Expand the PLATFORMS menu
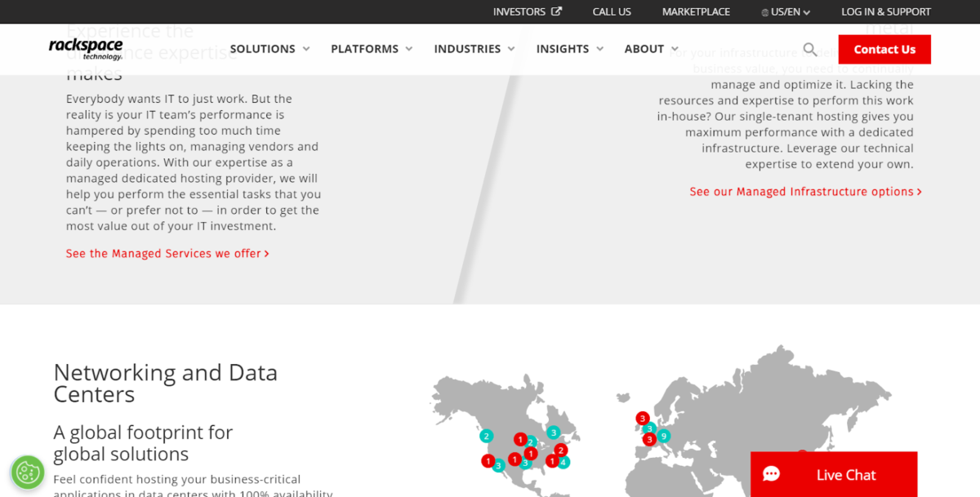This screenshot has width=980, height=497. 372,49
